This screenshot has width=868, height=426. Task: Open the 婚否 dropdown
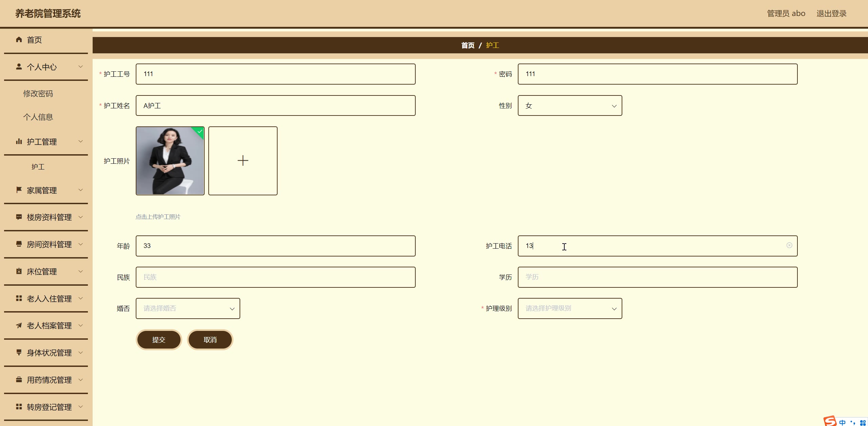(188, 308)
